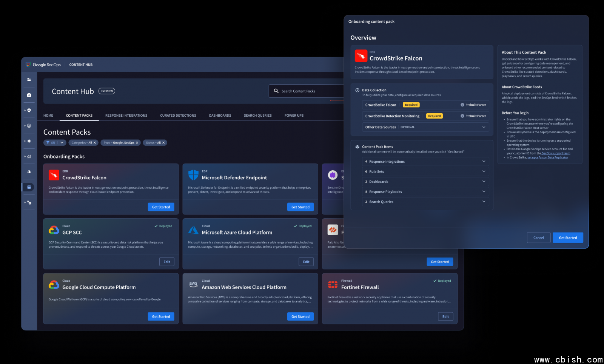Click the Microsoft Defender Endpoint shield logo
The image size is (604, 364).
point(193,175)
